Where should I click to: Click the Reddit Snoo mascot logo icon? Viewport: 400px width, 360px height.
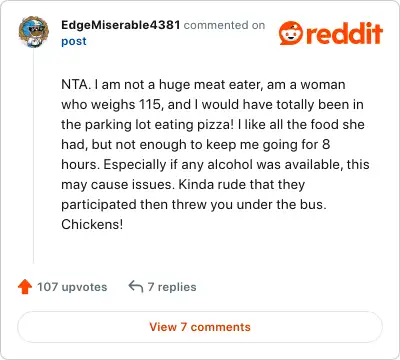click(291, 33)
